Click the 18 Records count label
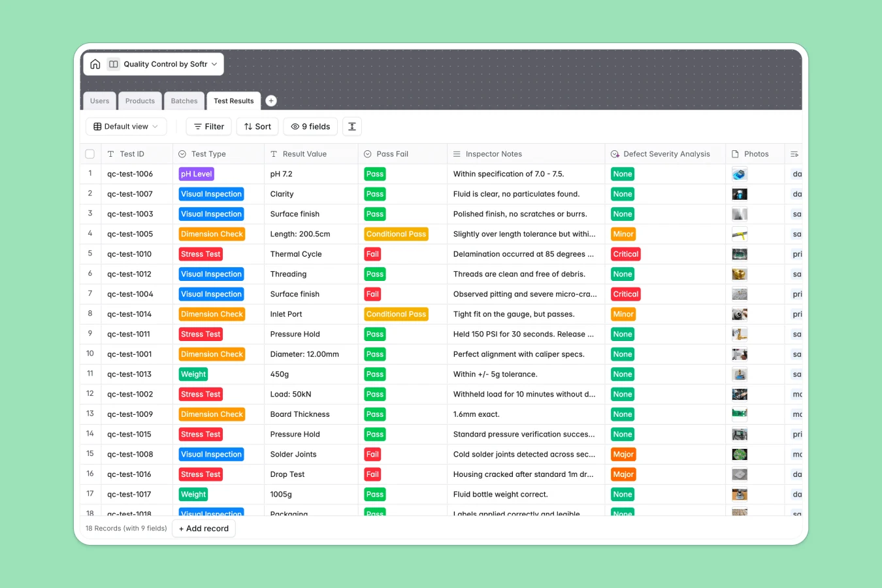The width and height of the screenshot is (882, 588). point(125,528)
